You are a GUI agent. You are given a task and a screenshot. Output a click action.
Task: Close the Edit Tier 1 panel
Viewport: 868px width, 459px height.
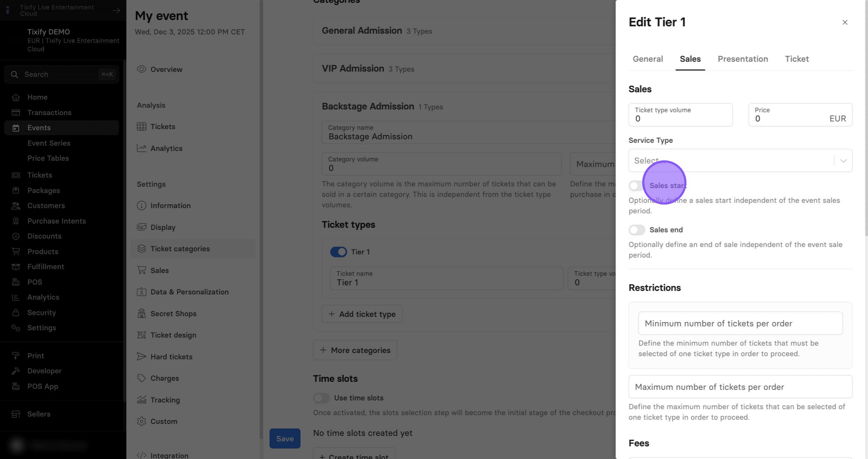point(845,22)
